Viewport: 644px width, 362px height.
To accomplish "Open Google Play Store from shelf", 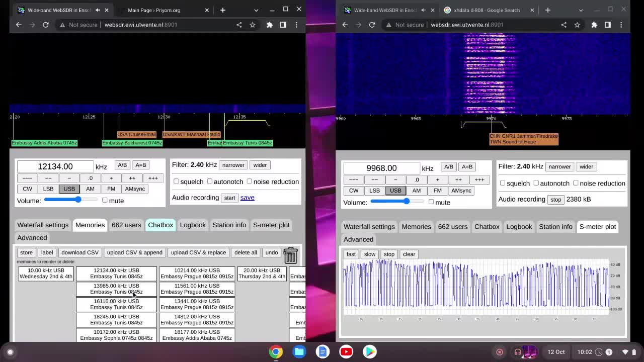I will [x=370, y=352].
